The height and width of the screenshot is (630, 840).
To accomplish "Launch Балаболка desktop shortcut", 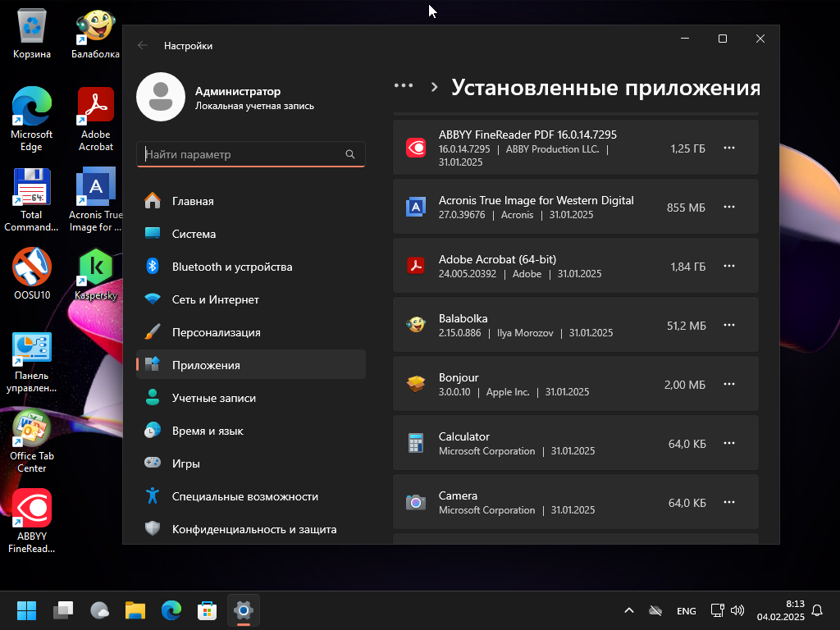I will (95, 34).
